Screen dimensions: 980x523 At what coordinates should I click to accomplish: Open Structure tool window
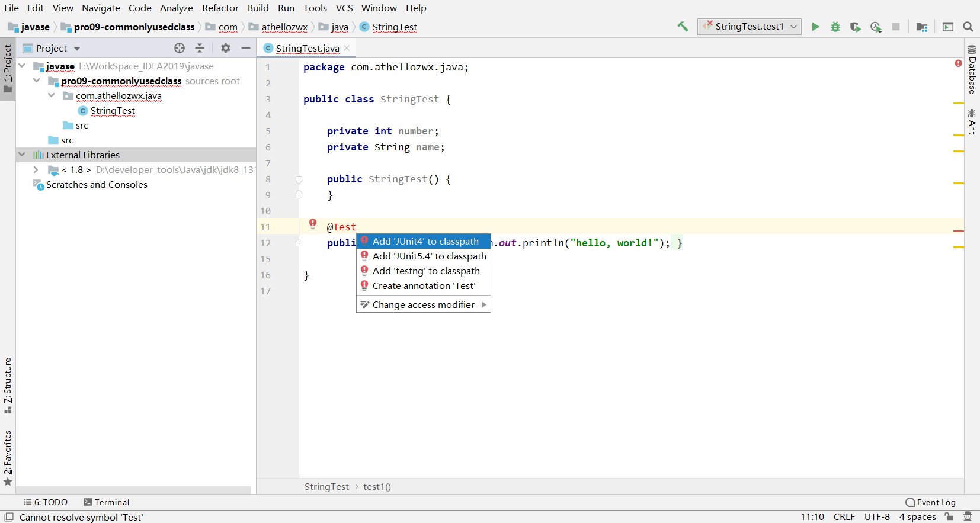pyautogui.click(x=8, y=386)
